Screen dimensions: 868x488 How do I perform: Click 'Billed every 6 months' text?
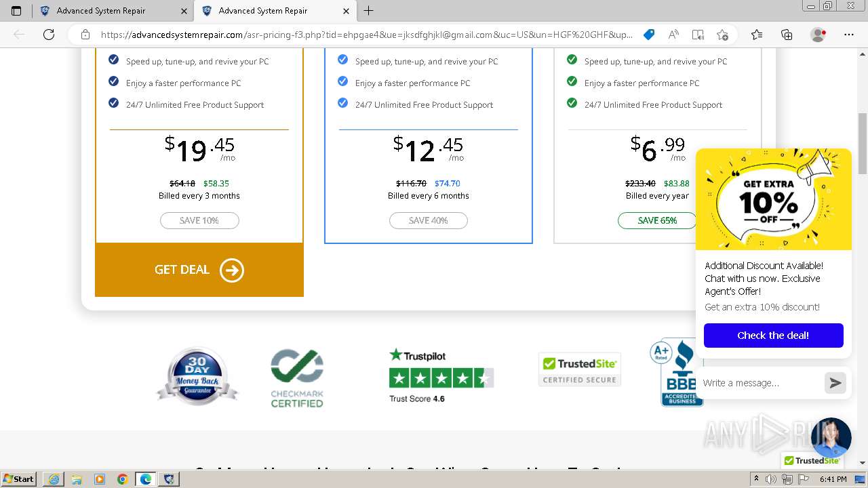click(429, 196)
